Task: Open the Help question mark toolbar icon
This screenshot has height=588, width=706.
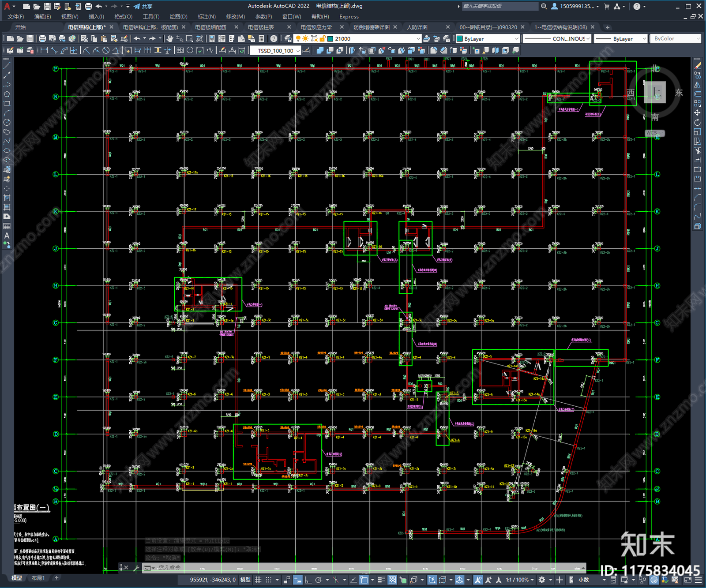Action: [x=274, y=39]
